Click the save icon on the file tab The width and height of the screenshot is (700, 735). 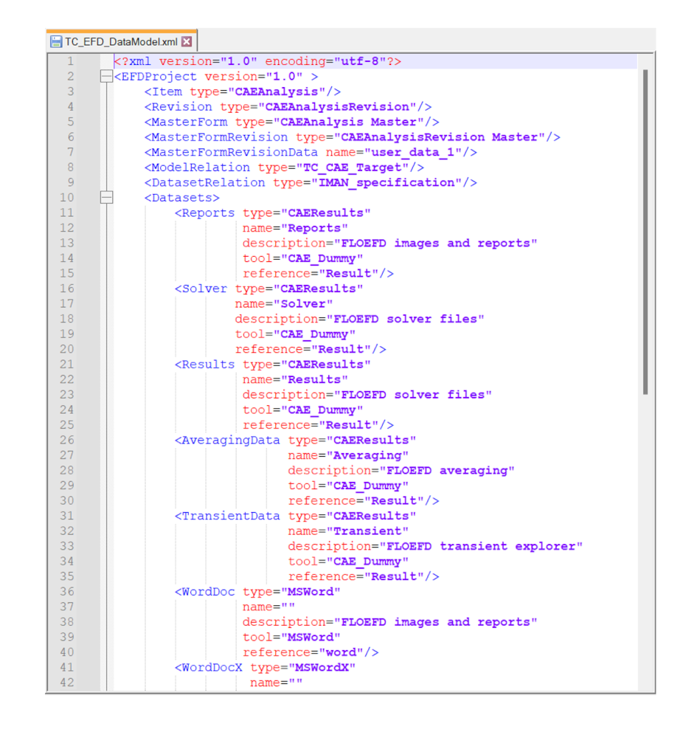pos(56,42)
